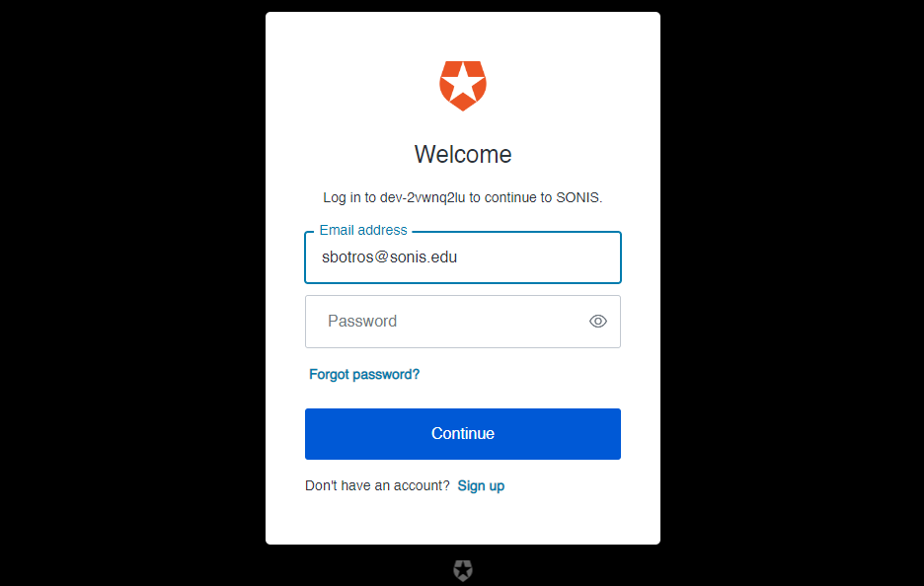Open the Sign up link
The width and height of the screenshot is (924, 586).
point(481,486)
